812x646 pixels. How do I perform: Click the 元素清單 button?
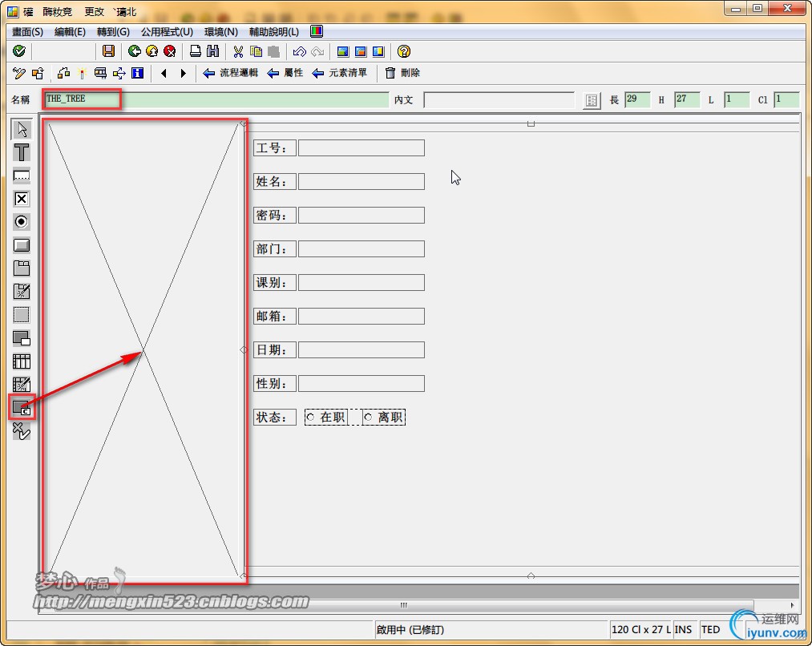(x=339, y=73)
